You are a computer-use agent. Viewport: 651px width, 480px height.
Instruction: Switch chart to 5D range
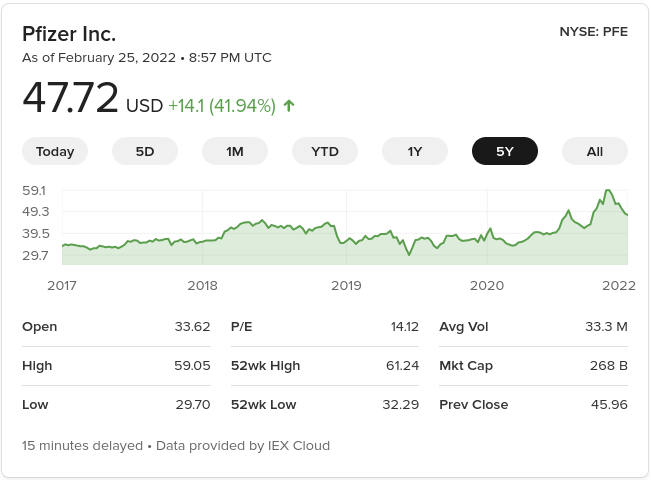pos(145,151)
